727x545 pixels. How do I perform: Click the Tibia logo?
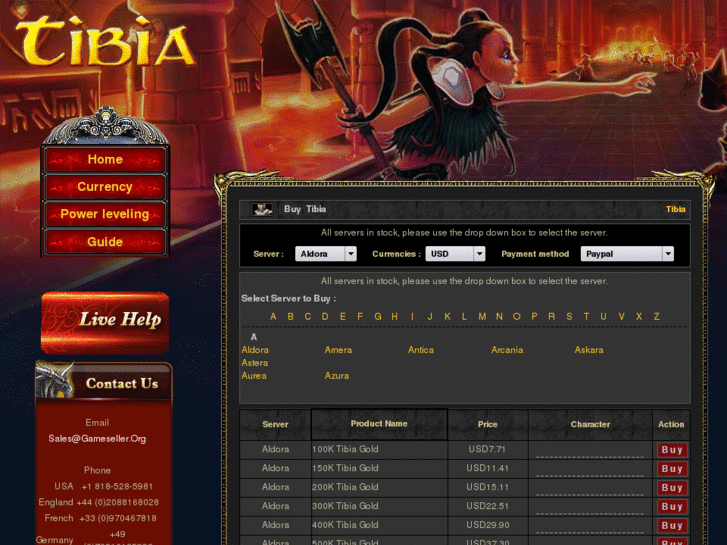pyautogui.click(x=106, y=42)
